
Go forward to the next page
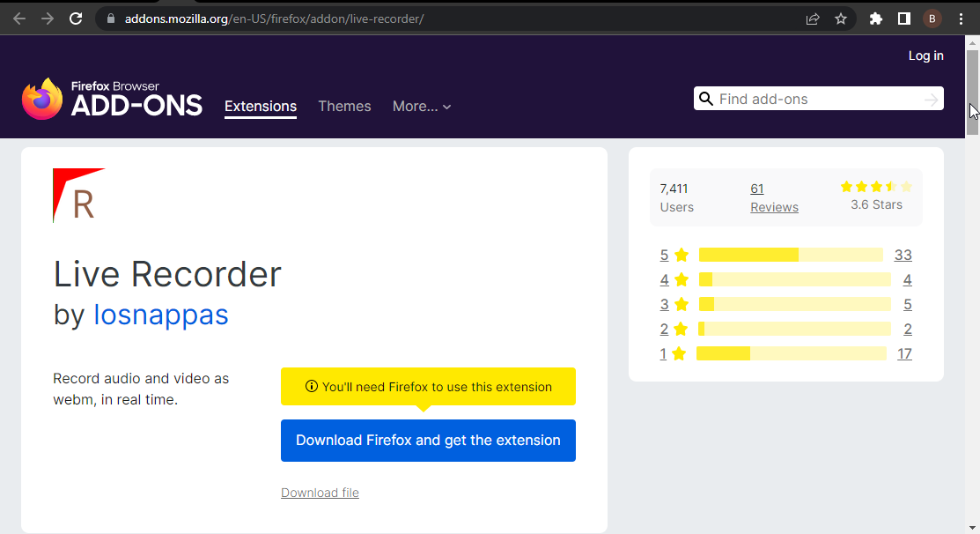point(48,19)
